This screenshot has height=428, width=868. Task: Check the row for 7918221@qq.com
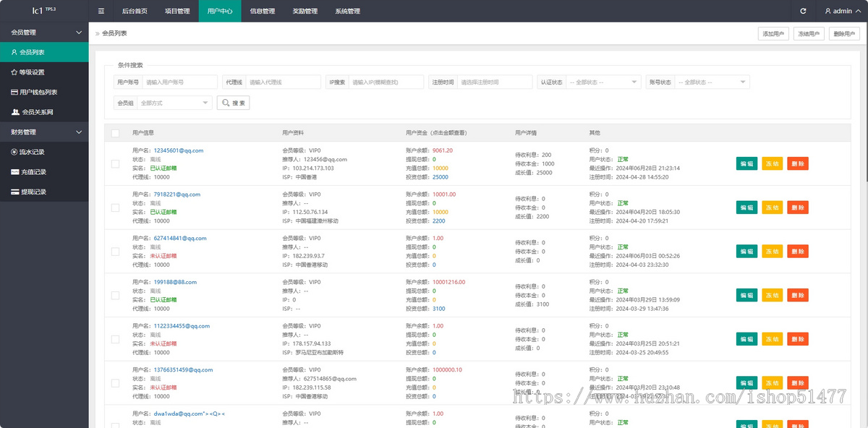(x=115, y=207)
